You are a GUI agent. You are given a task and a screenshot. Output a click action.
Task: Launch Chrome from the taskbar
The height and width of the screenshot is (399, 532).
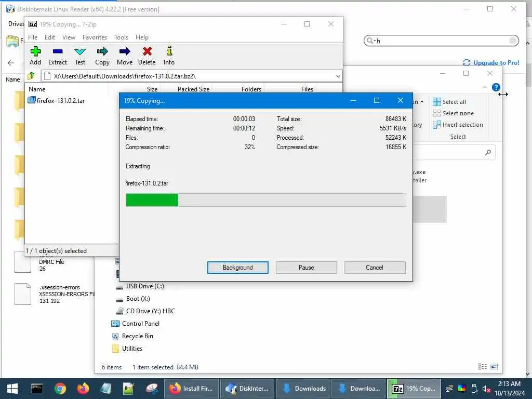point(60,389)
